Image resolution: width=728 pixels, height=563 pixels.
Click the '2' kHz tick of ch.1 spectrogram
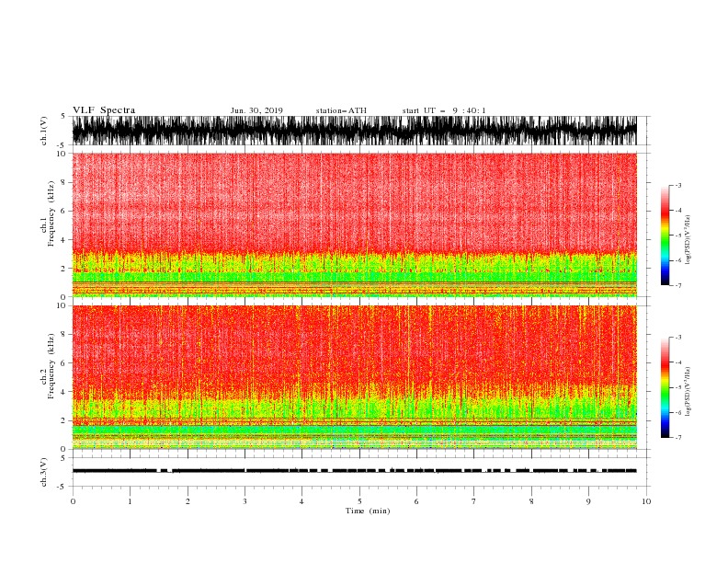[63, 269]
